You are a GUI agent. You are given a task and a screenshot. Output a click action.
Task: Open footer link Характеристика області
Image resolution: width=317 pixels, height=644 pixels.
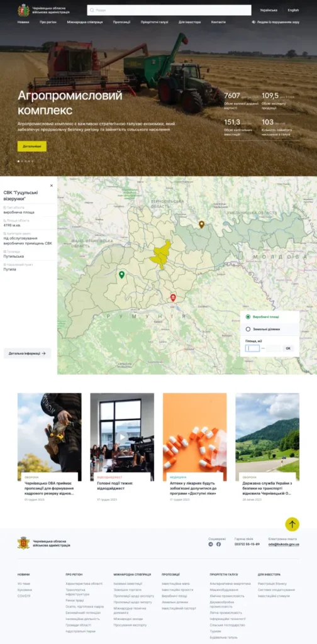(x=84, y=584)
